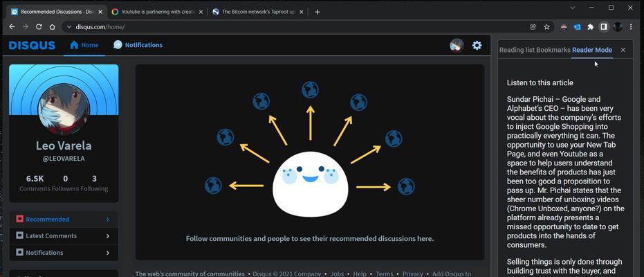
Task: Expand the Latest Comments chevron arrow
Action: point(108,236)
